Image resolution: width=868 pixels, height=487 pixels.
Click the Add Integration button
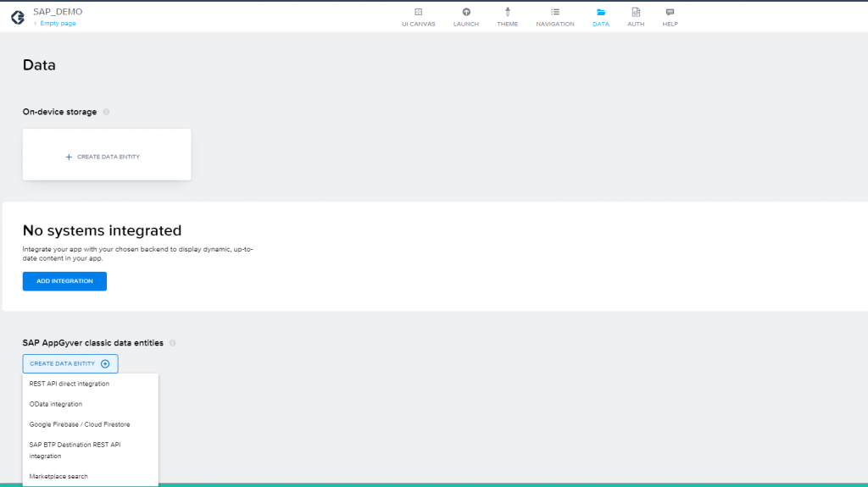click(x=64, y=281)
